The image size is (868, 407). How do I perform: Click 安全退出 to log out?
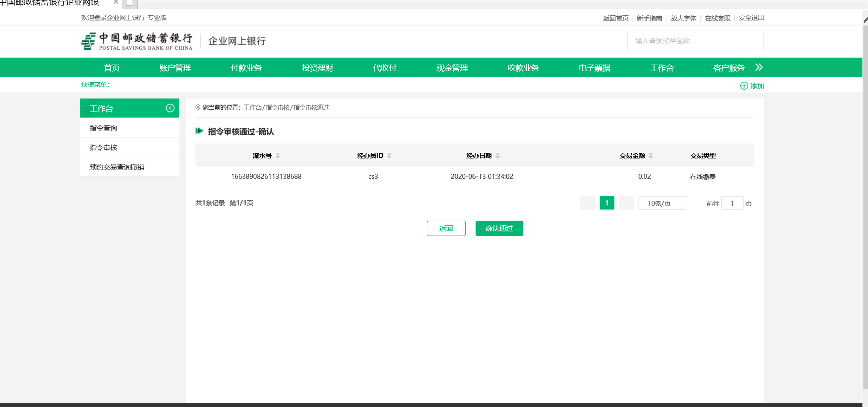click(x=751, y=18)
